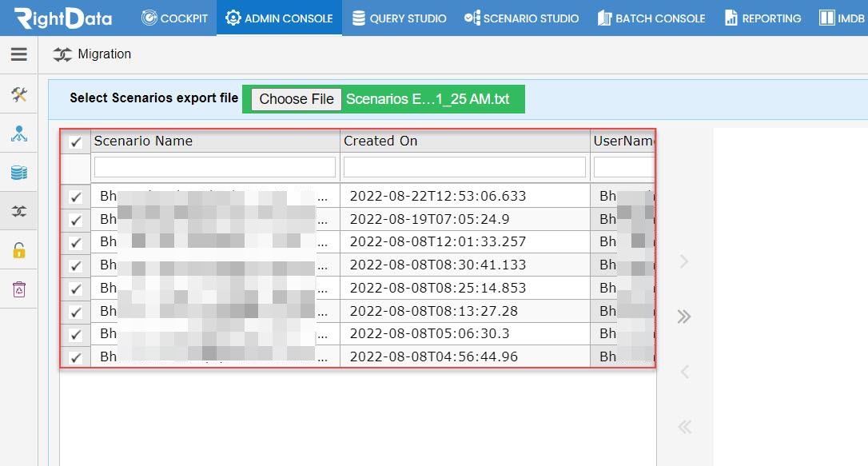Select the cell 2022-08-08T04:56:44.96
This screenshot has height=466, width=868.
[x=465, y=356]
